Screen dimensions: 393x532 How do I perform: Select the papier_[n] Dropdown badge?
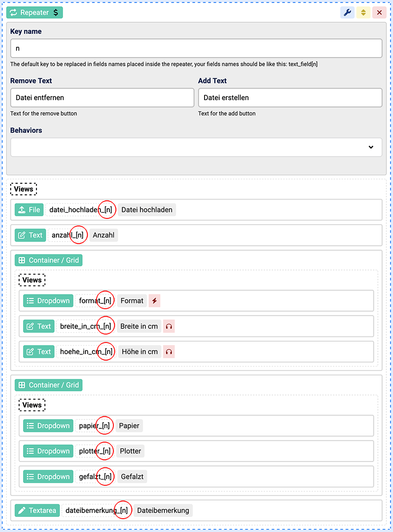point(48,426)
